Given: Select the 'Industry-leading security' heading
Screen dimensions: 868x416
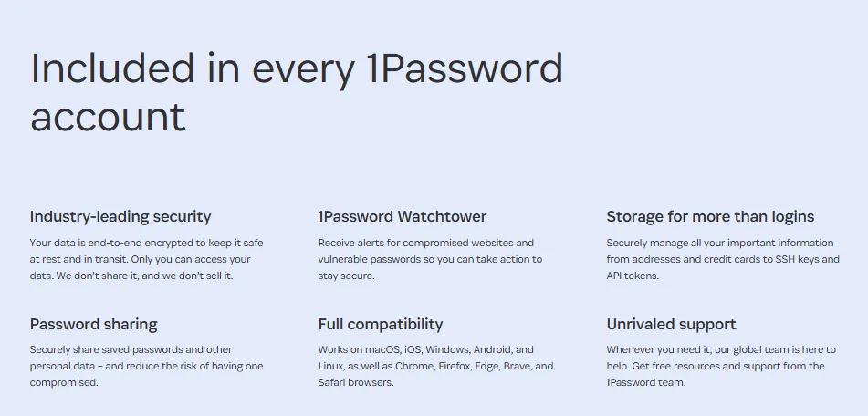Looking at the screenshot, I should pos(120,216).
